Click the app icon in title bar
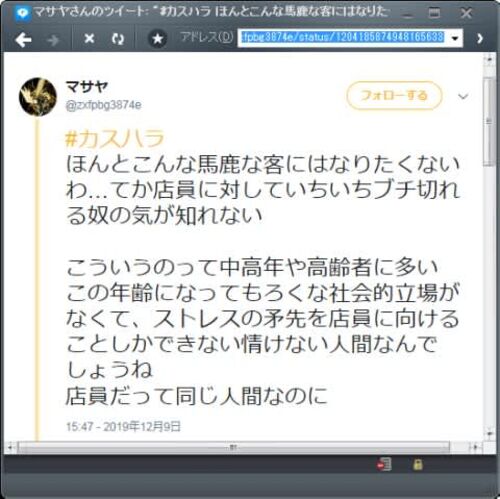 tap(23, 13)
